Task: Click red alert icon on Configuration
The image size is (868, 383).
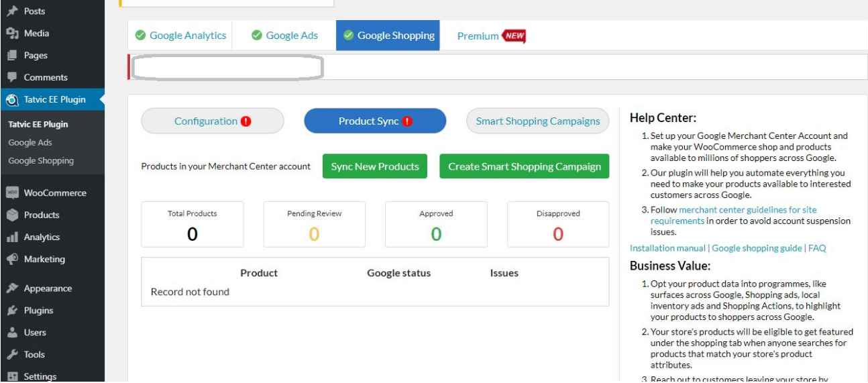Action: (246, 121)
